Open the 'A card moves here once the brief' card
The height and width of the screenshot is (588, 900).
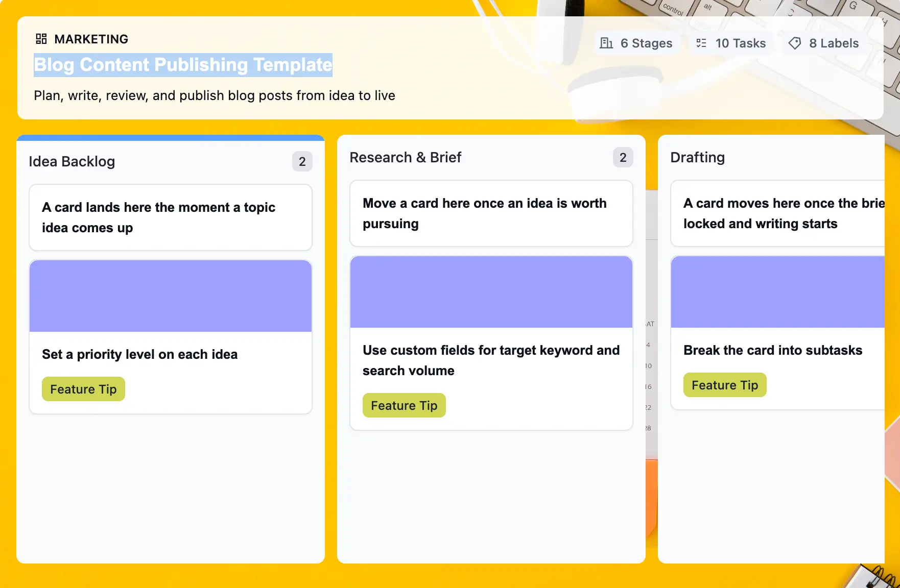coord(778,213)
